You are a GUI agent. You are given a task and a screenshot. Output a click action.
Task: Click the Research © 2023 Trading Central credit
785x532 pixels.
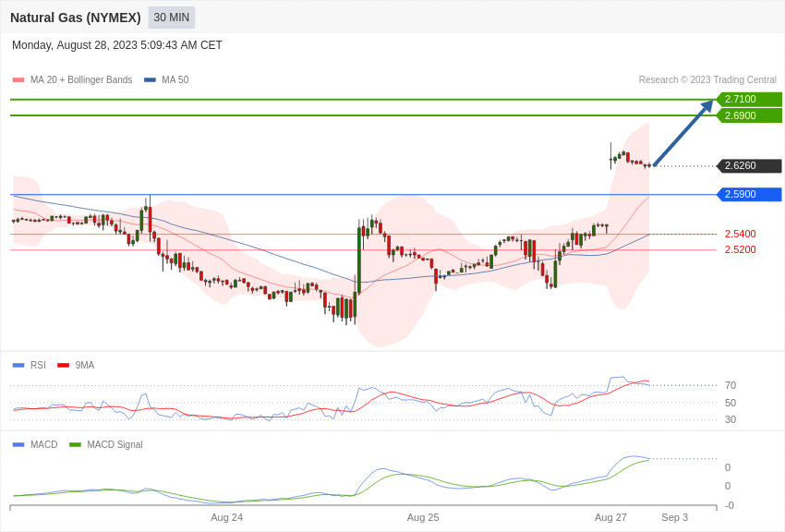(707, 79)
